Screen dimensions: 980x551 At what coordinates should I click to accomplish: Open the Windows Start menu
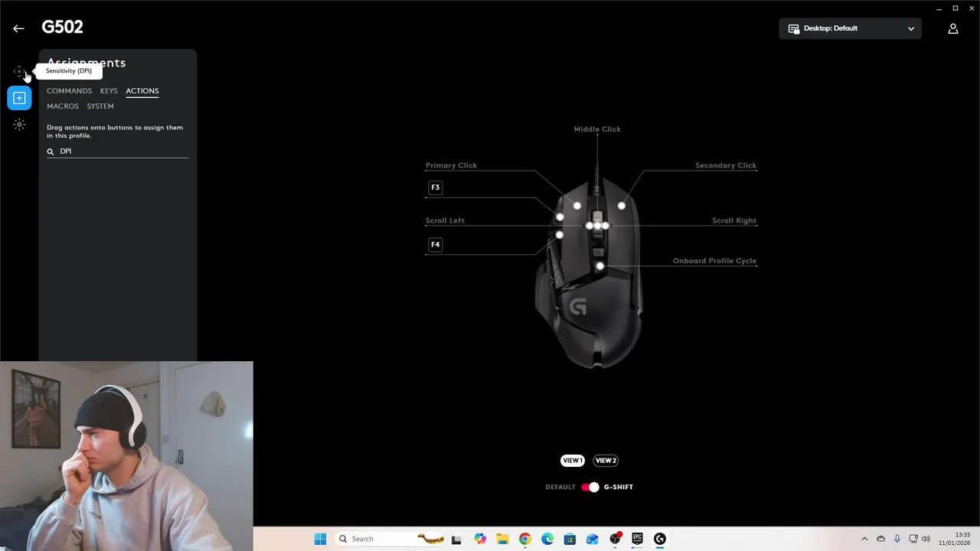[x=320, y=539]
